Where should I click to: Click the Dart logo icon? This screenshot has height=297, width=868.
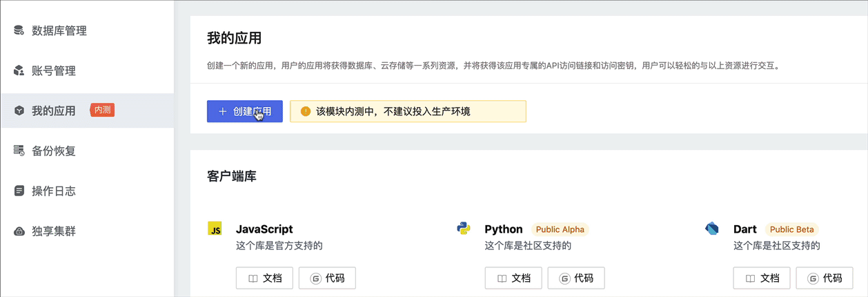pyautogui.click(x=712, y=229)
